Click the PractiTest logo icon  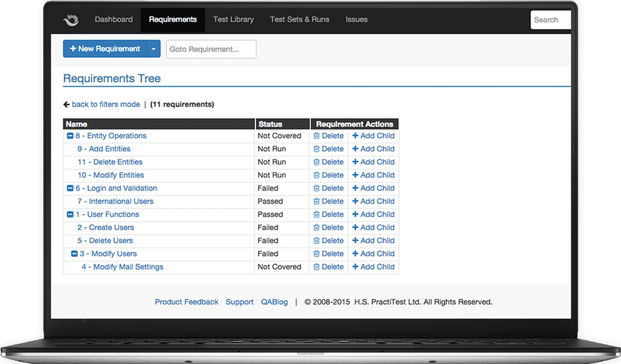tap(71, 19)
